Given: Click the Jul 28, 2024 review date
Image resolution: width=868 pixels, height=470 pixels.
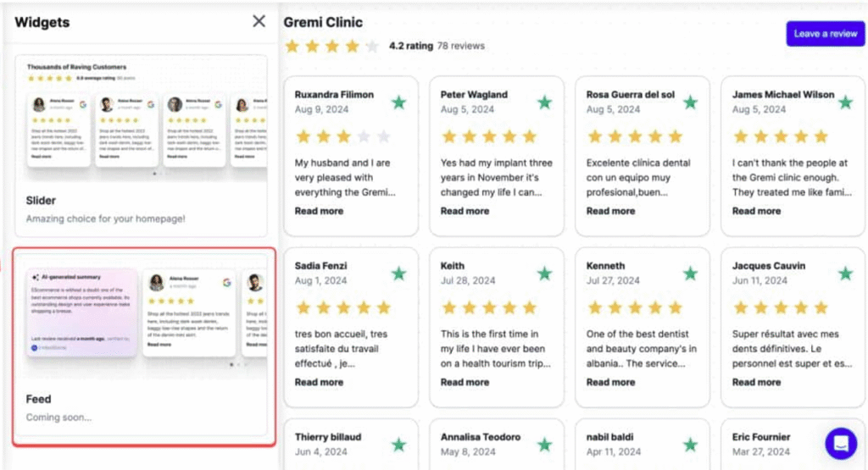Looking at the screenshot, I should pos(468,281).
